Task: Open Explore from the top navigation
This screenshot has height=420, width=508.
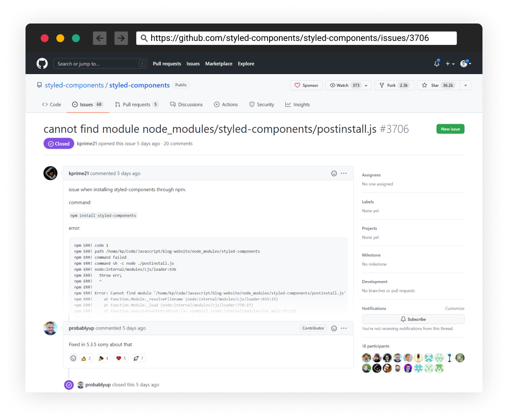Action: click(x=246, y=64)
